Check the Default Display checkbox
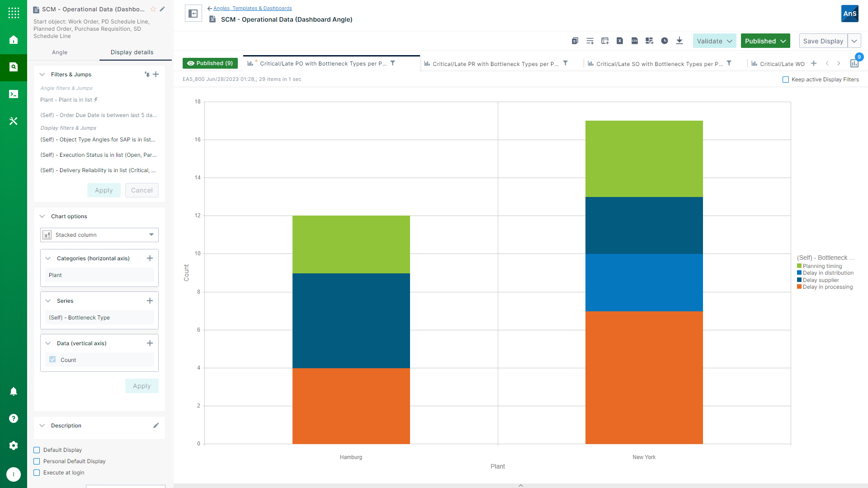 click(37, 450)
